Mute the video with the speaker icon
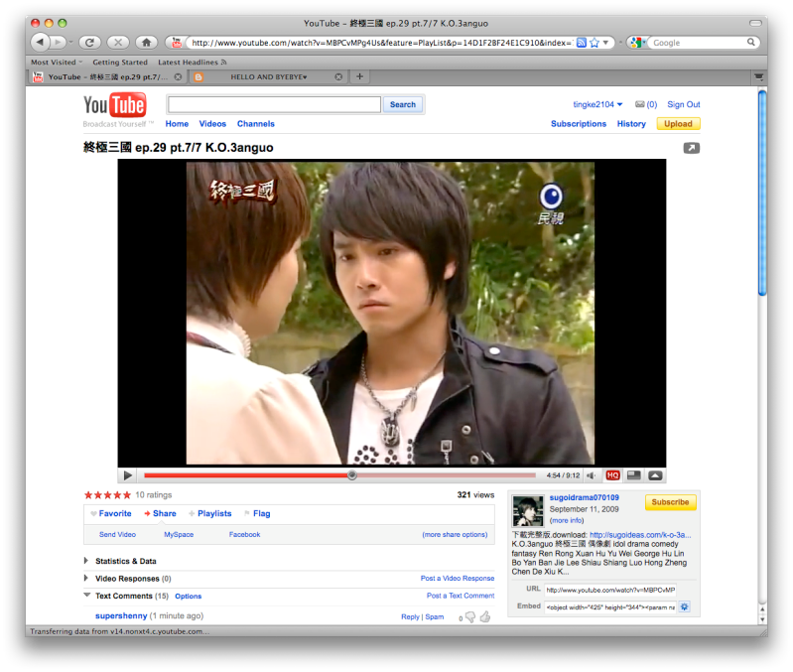 pos(591,475)
